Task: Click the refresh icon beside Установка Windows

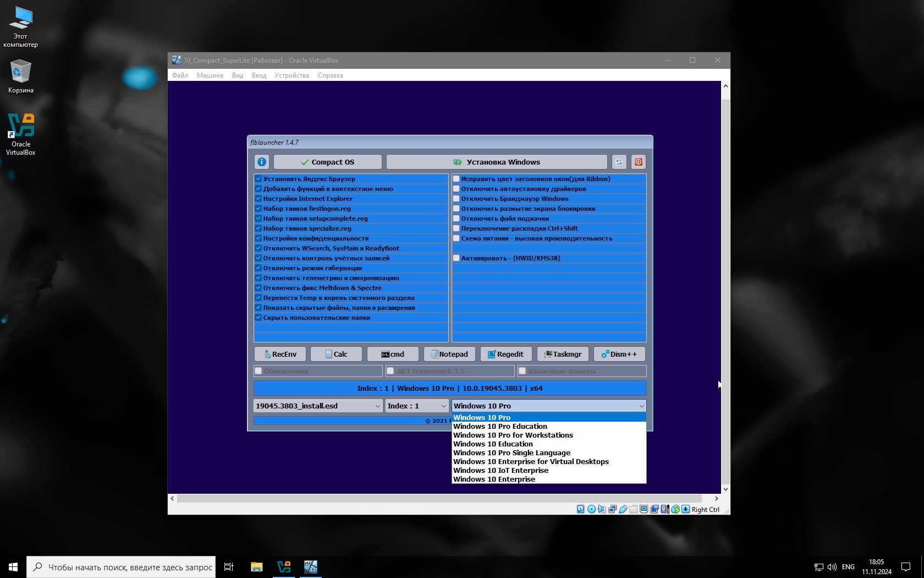Action: pos(619,162)
